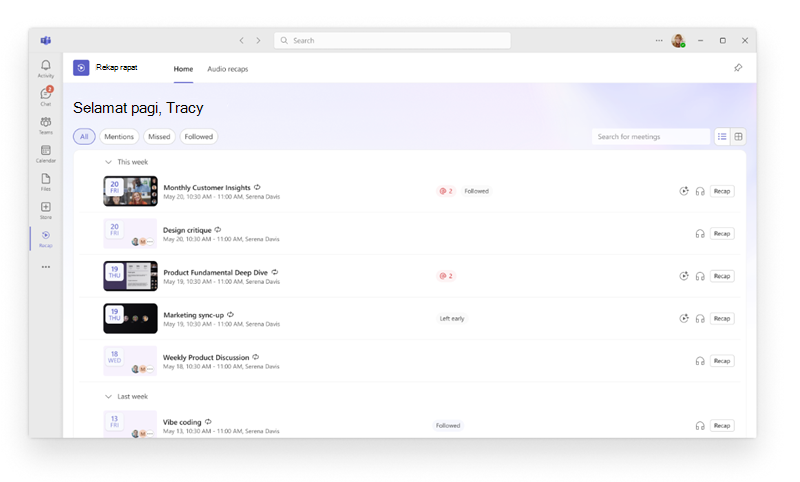The height and width of the screenshot is (482, 800).
Task: Click the Selamat pagi, Tracy greeting
Action: coord(138,108)
